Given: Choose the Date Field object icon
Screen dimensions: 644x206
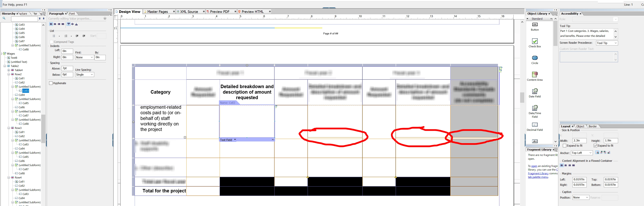Looking at the screenshot, I should [535, 91].
